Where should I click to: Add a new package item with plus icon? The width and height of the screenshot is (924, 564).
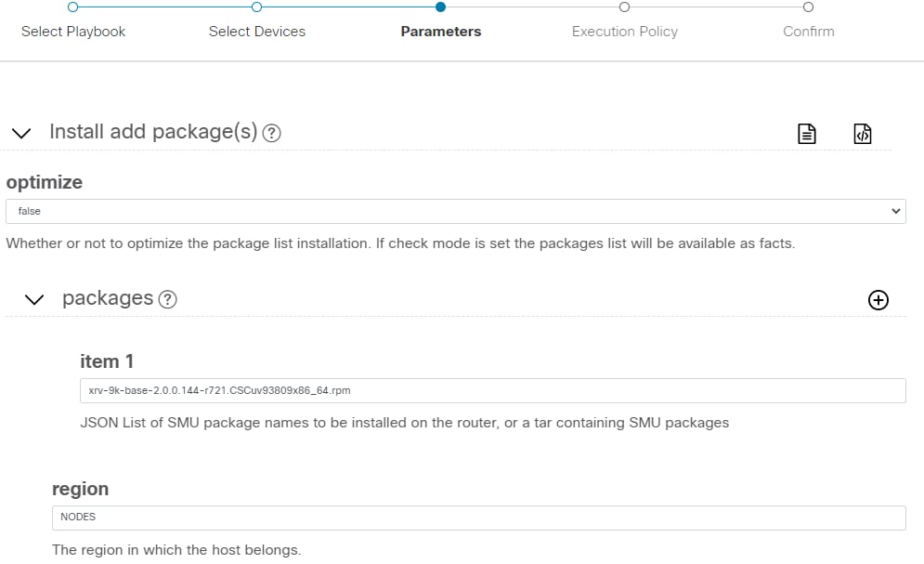[x=878, y=299]
